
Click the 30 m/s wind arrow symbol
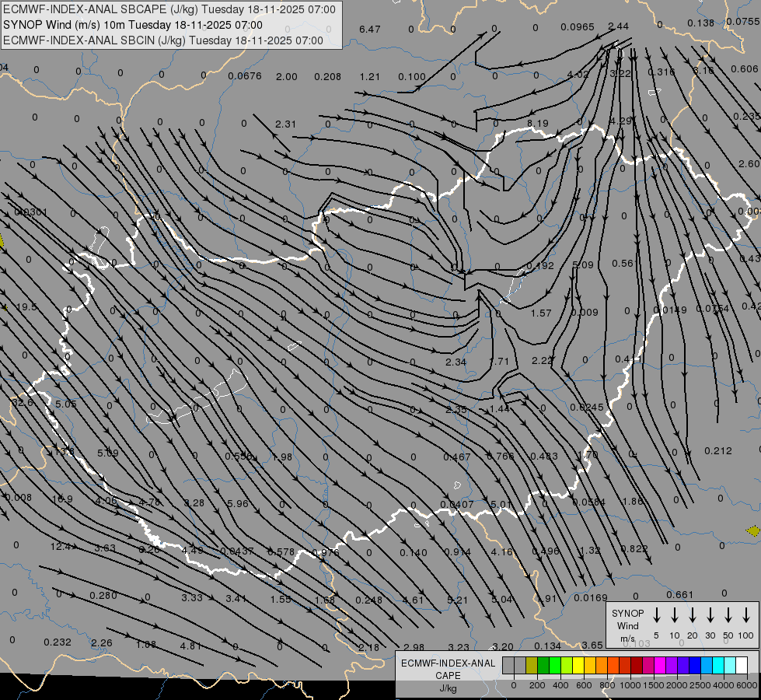[x=710, y=615]
